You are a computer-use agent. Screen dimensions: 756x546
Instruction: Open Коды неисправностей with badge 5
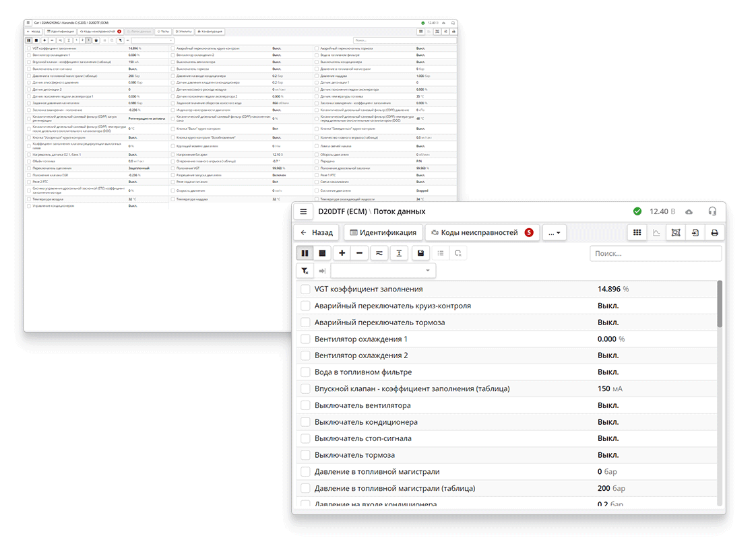click(x=482, y=232)
